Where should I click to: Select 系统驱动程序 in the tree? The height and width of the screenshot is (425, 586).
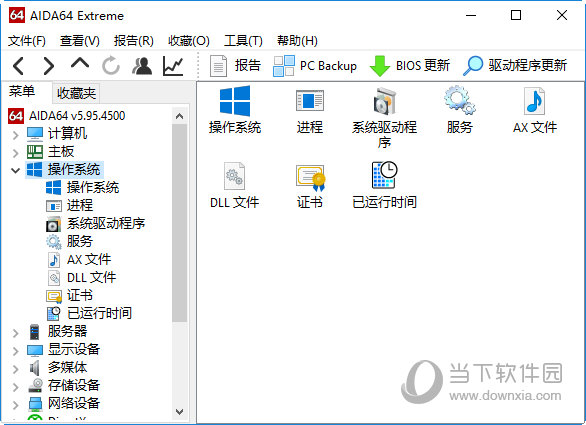pyautogui.click(x=95, y=224)
